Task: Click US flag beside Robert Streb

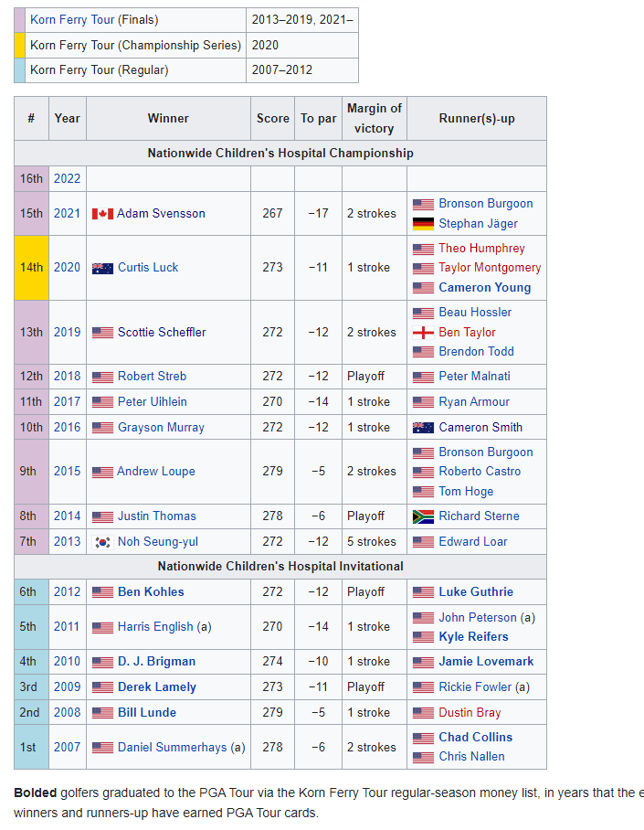Action: point(102,377)
